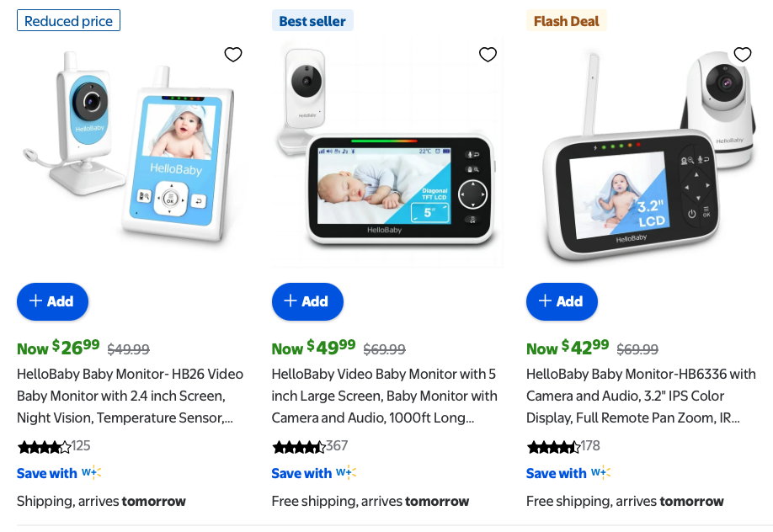This screenshot has width=773, height=532.
Task: Open HelloBaby HB26 Video Baby Monitor title link
Action: [131, 396]
